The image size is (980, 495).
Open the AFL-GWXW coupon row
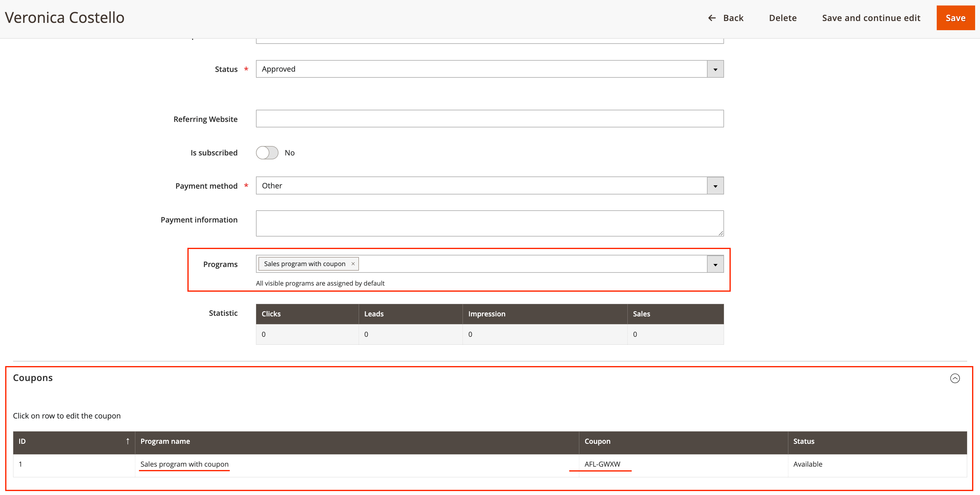[x=602, y=464]
